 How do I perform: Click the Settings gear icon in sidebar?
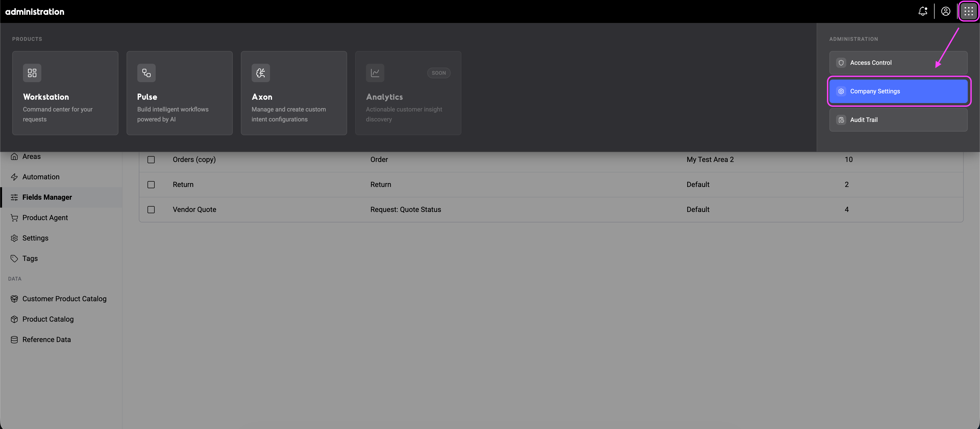pyautogui.click(x=14, y=238)
